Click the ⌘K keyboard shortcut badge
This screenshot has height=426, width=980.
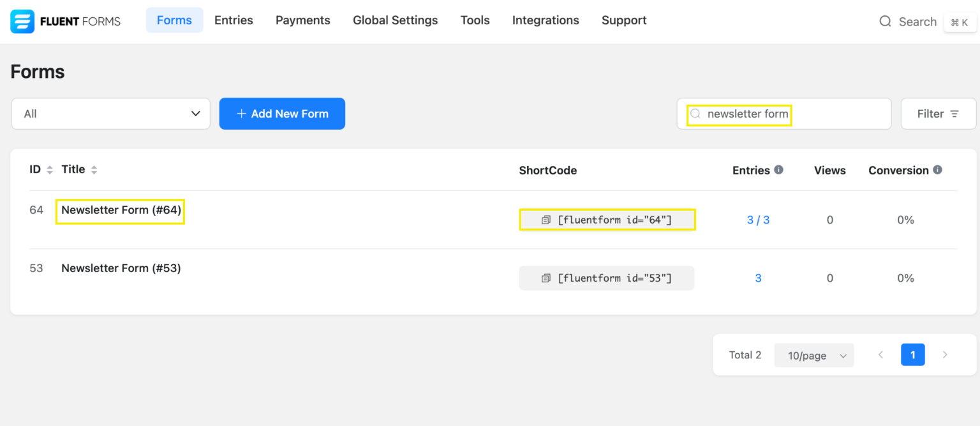coord(960,22)
